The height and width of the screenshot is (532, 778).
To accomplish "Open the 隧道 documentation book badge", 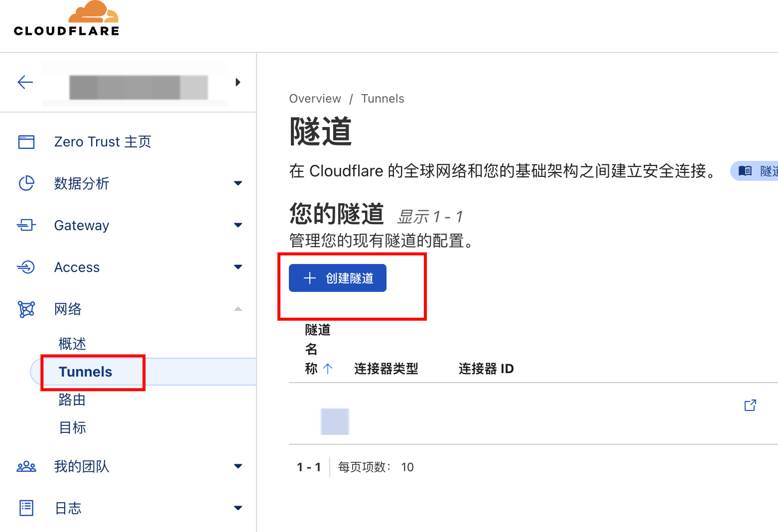I will [x=755, y=171].
